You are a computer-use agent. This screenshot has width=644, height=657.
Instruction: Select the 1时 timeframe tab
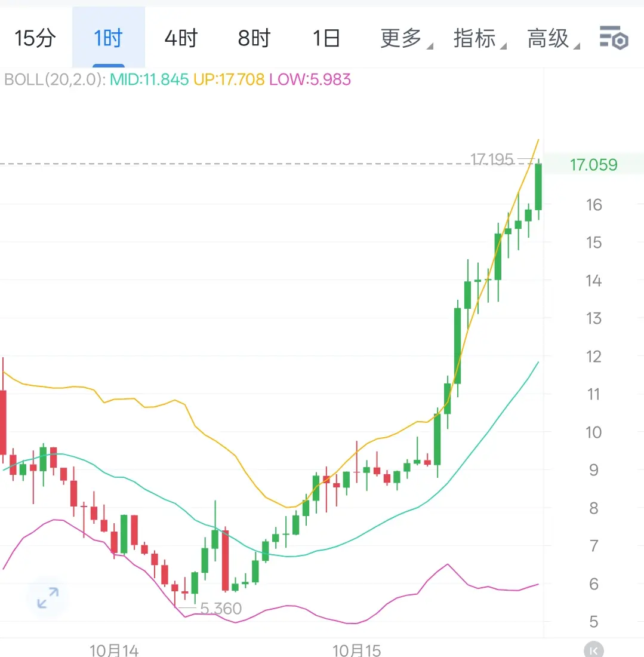click(108, 38)
